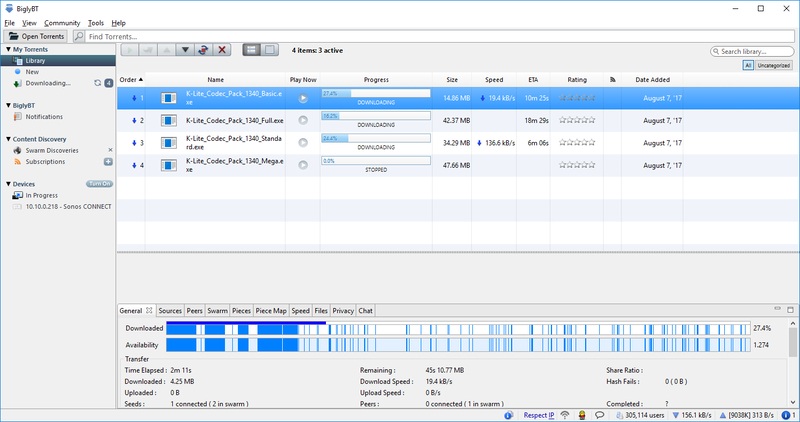This screenshot has width=800, height=422.
Task: Click the Open Torrents button
Action: click(x=37, y=37)
